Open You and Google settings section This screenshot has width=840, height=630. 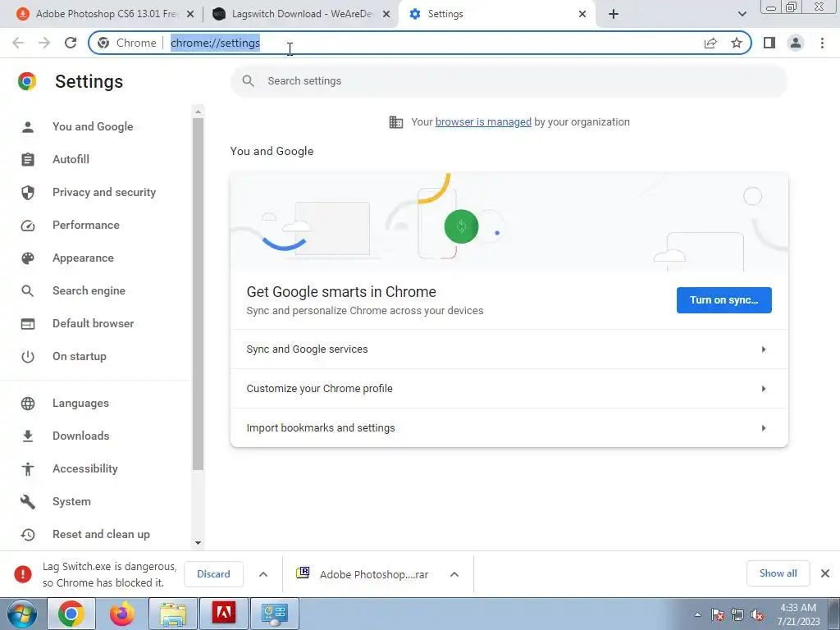93,126
